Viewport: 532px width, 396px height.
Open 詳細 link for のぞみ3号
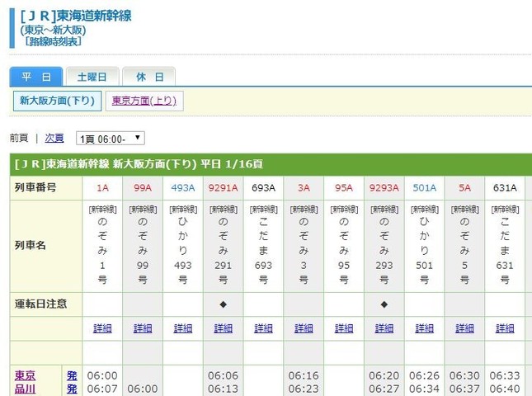[304, 328]
